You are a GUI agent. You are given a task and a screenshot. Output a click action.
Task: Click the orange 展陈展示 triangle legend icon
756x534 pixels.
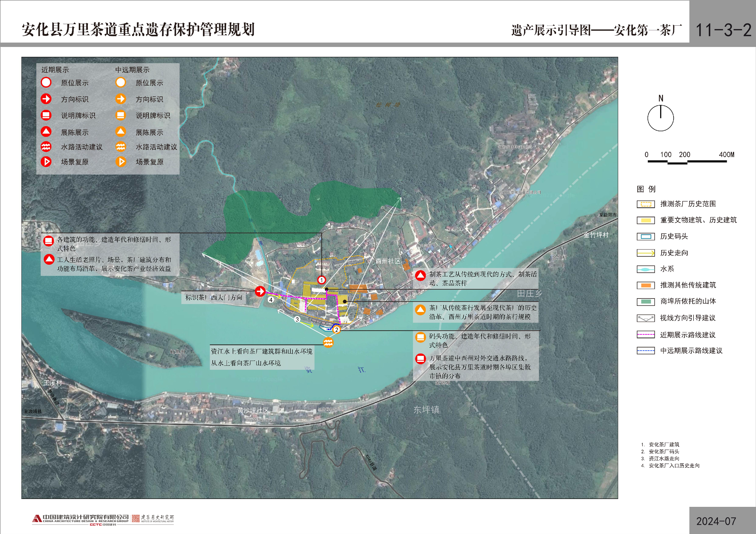120,132
